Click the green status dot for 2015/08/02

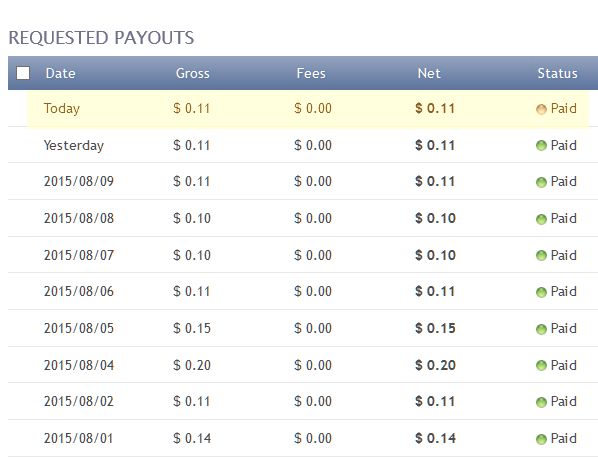point(541,402)
